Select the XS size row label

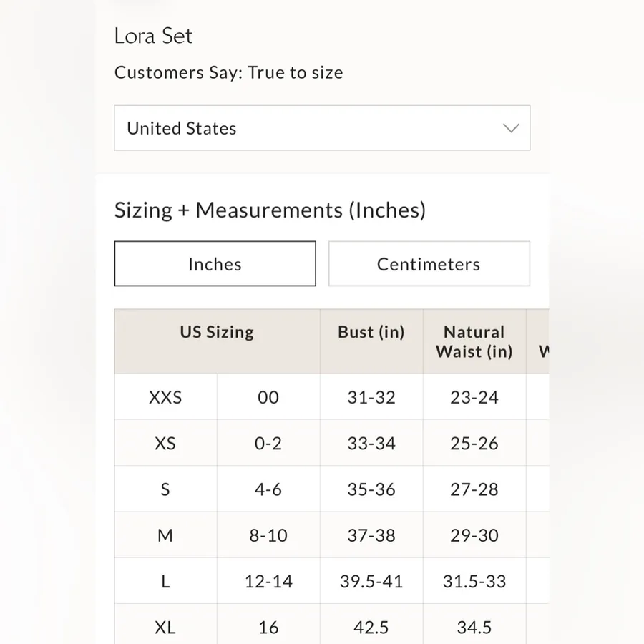click(165, 443)
